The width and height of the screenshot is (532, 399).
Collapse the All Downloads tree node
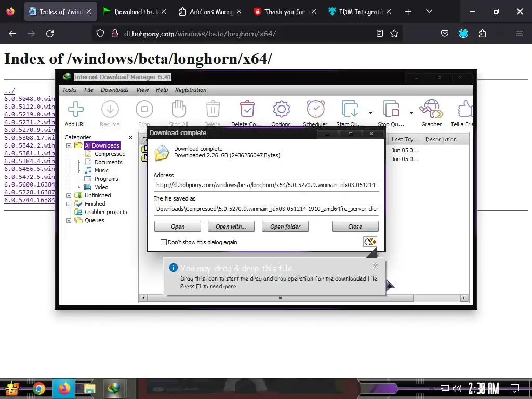coord(69,145)
